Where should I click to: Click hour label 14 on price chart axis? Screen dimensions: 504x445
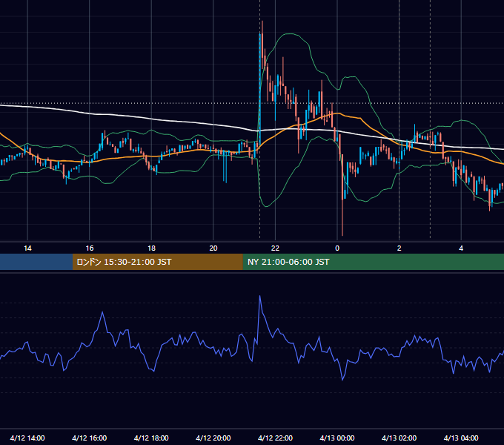click(x=27, y=248)
